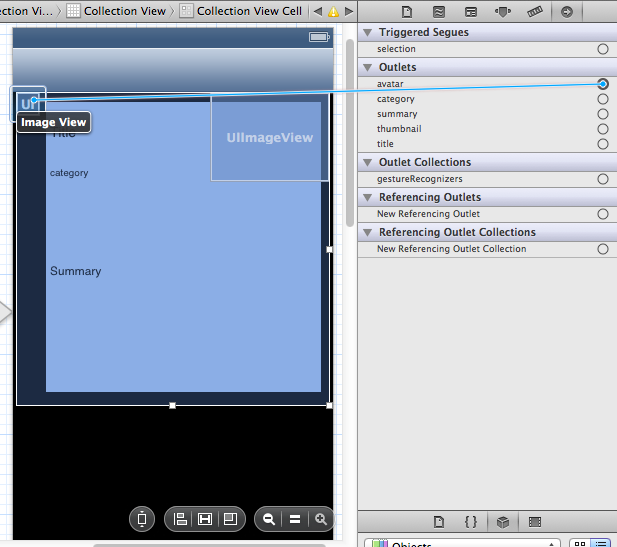Screen dimensions: 617x547
Task: Open the Code Snippet library
Action: [471, 522]
